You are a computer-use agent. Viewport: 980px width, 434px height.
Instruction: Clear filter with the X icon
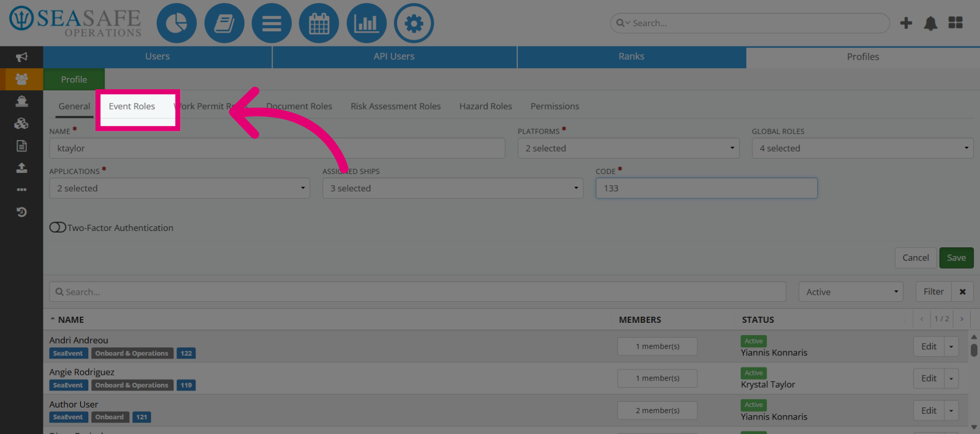tap(962, 292)
